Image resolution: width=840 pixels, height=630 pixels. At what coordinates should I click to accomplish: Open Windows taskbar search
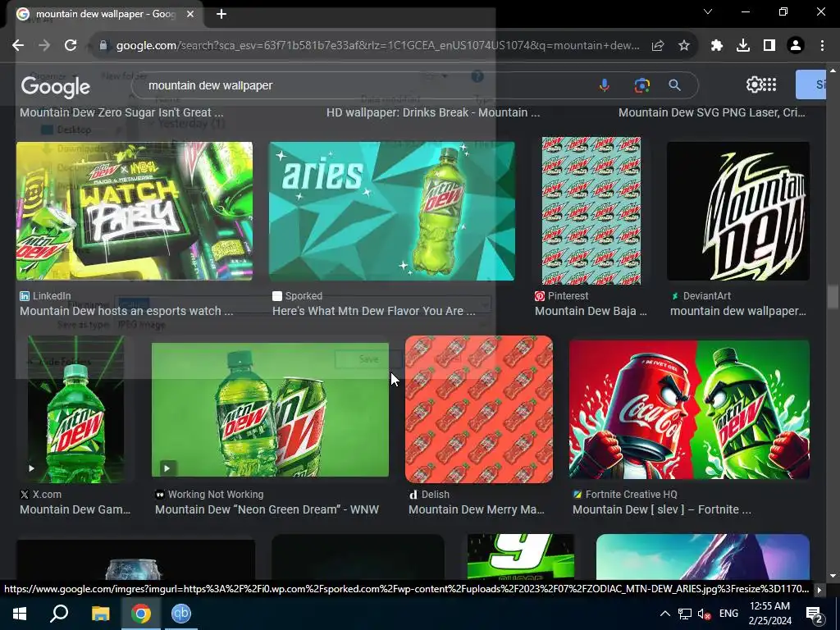(x=59, y=614)
